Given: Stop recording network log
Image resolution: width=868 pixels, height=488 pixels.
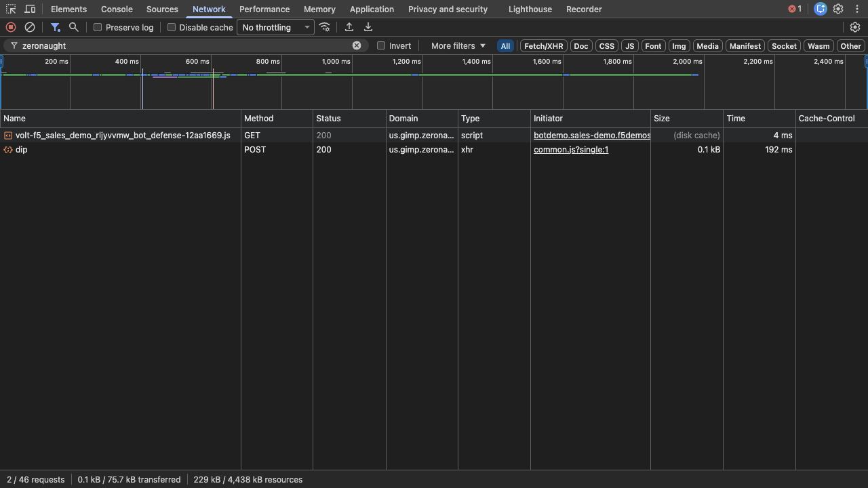Looking at the screenshot, I should click(9, 27).
